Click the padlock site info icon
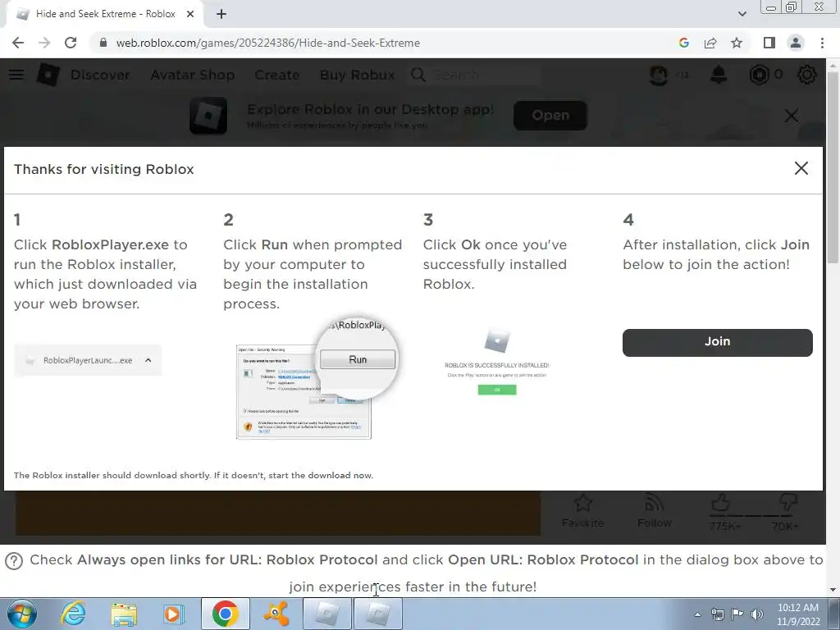 (x=103, y=43)
